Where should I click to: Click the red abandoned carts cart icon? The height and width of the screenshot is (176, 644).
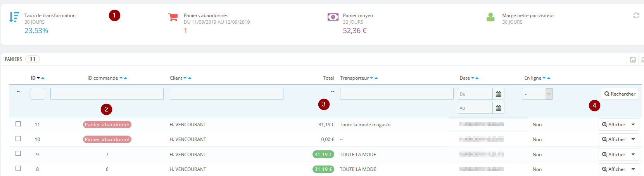[x=173, y=17]
